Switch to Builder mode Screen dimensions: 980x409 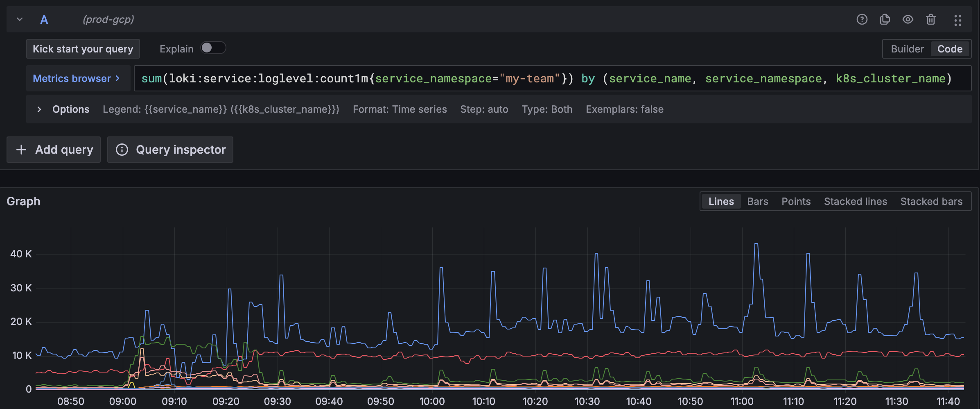(907, 48)
